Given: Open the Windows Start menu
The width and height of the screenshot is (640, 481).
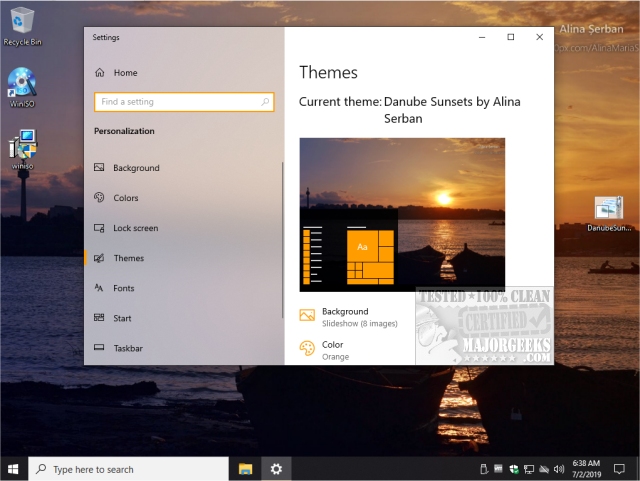Looking at the screenshot, I should click(13, 469).
